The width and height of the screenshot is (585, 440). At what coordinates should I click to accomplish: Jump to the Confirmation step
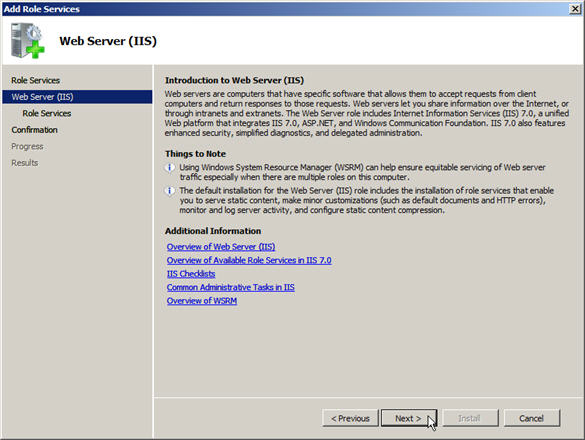point(34,130)
